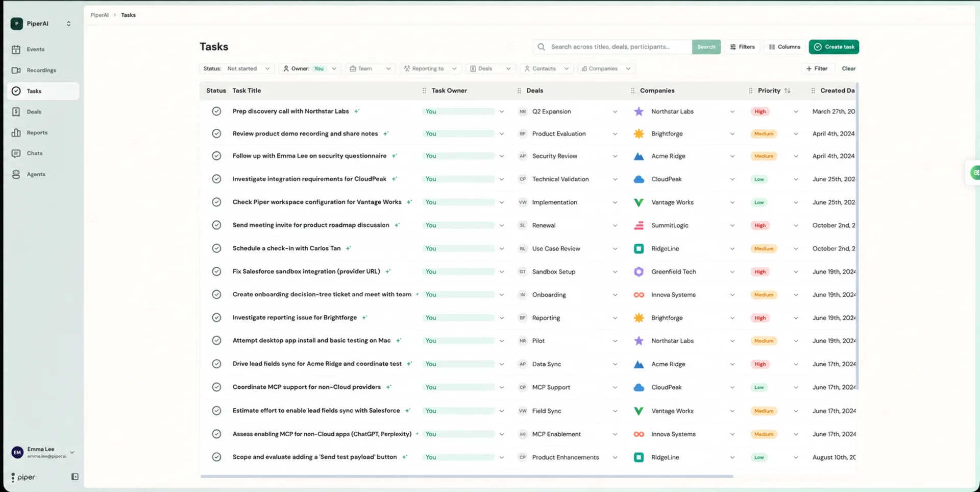Toggle status of Schedule a check-in with Carlos Tan
Image resolution: width=980 pixels, height=492 pixels.
(216, 248)
